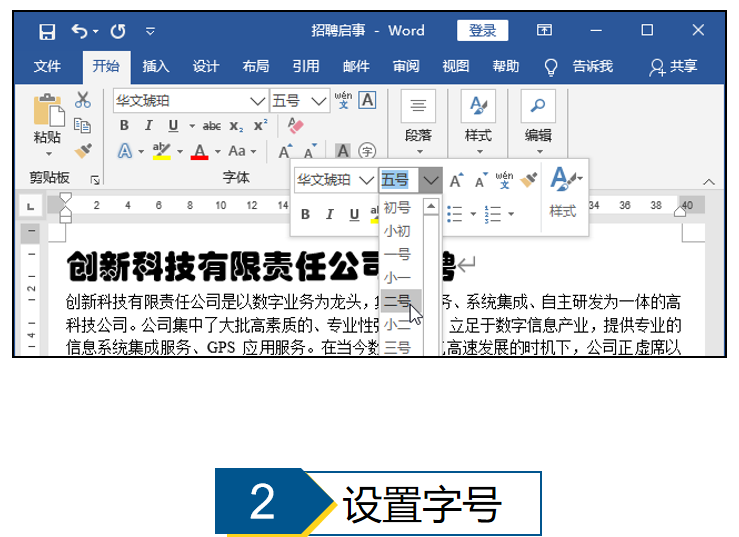Collapse the ribbon with the caret

pos(709,182)
